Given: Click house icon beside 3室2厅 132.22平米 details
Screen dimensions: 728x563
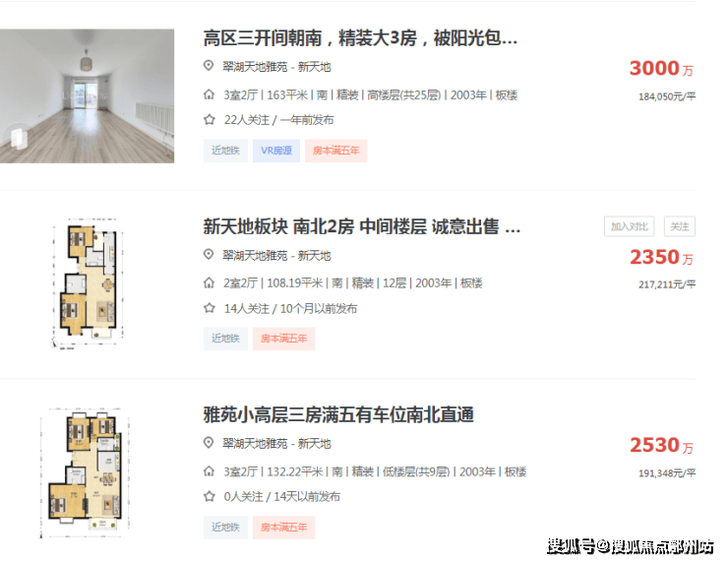Looking at the screenshot, I should [209, 471].
